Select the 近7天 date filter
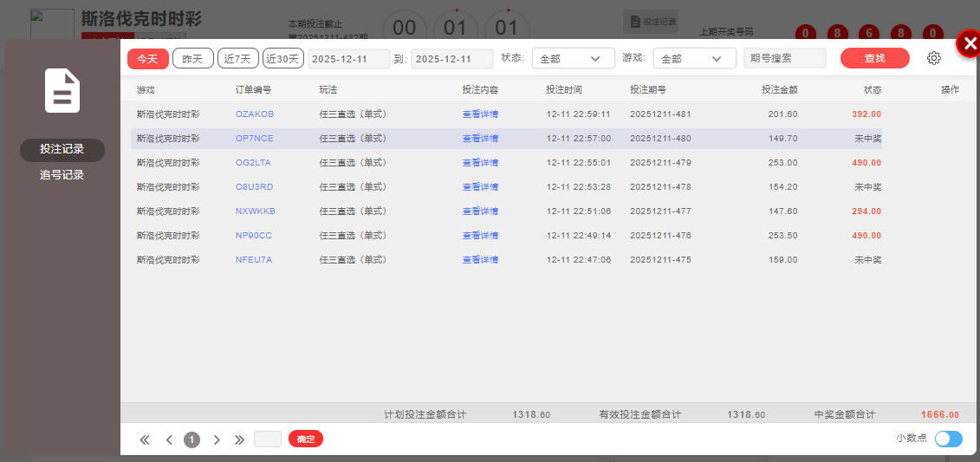 click(237, 58)
